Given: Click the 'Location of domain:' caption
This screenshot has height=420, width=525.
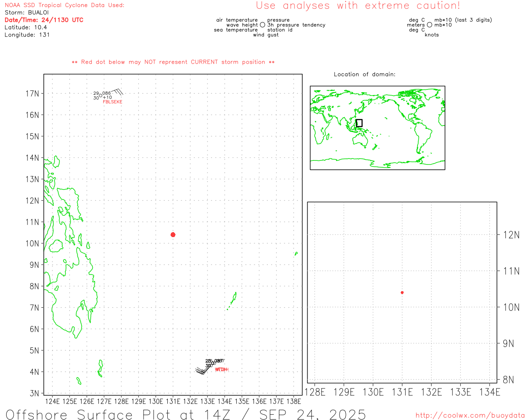Looking at the screenshot, I should 364,74.
